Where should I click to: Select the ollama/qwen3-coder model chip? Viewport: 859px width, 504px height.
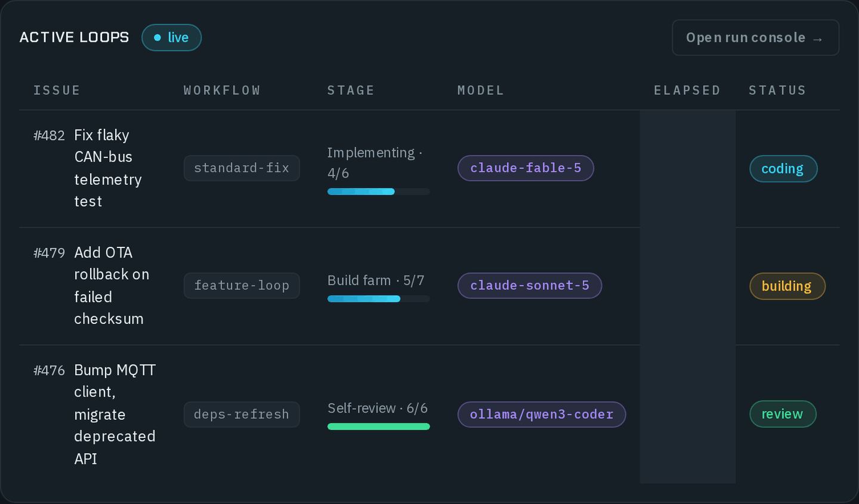coord(542,415)
